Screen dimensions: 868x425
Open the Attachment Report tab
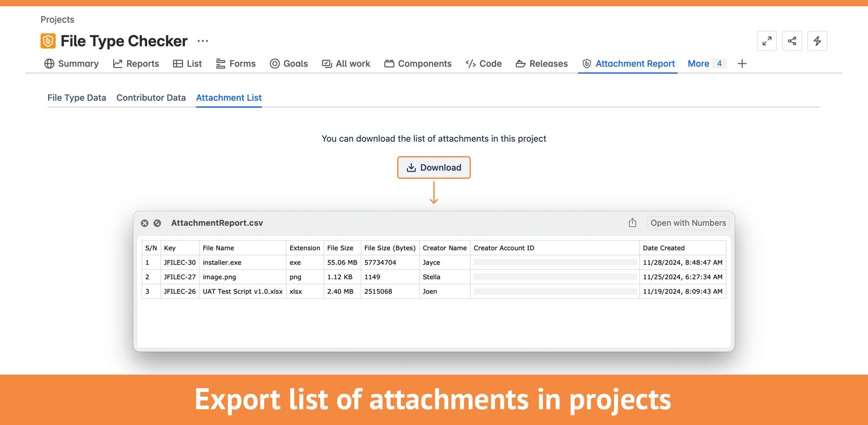pos(634,63)
